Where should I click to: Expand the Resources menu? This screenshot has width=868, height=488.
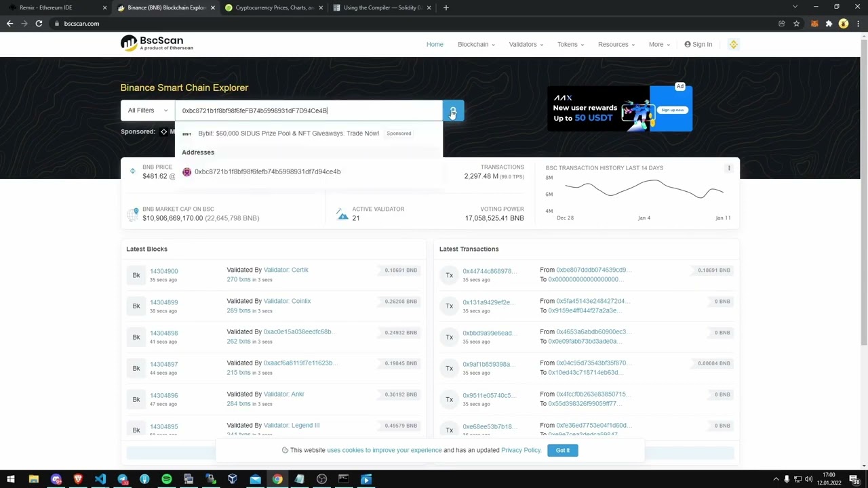[616, 45]
